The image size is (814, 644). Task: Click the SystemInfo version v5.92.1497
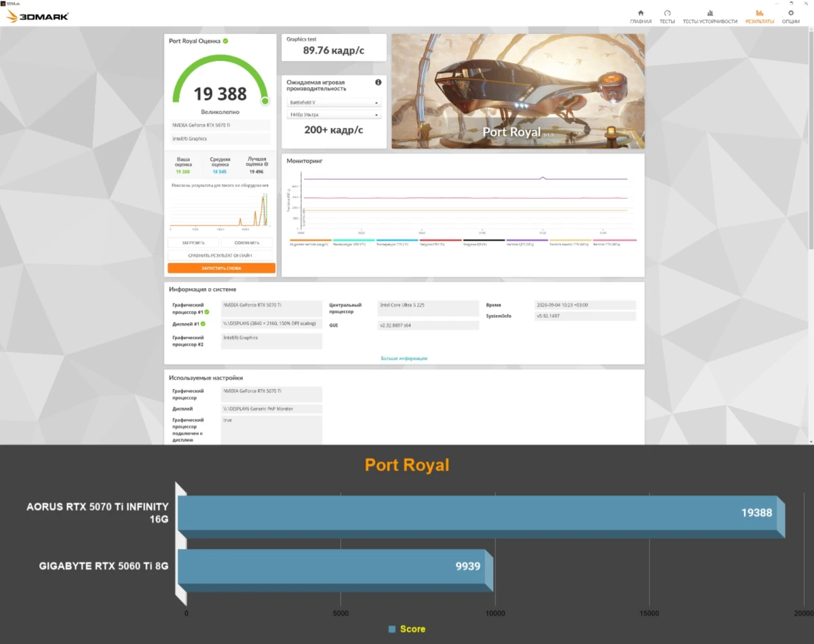click(585, 316)
